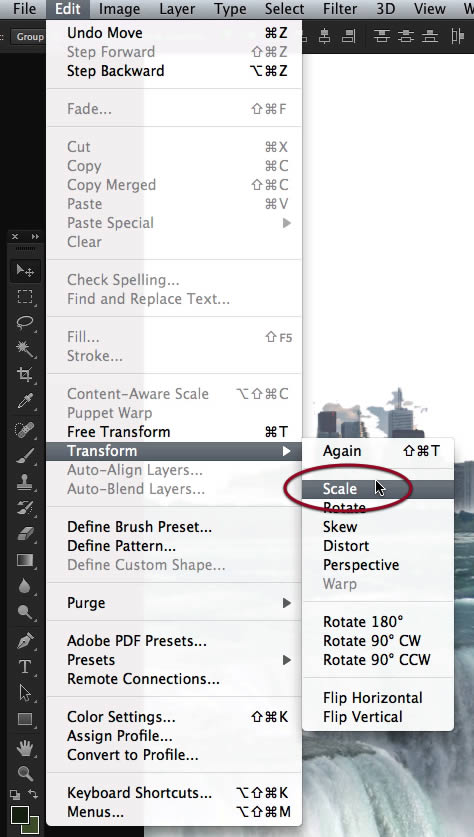Select the Clone Stamp tool
Viewport: 474px width, 837px height.
(x=25, y=483)
